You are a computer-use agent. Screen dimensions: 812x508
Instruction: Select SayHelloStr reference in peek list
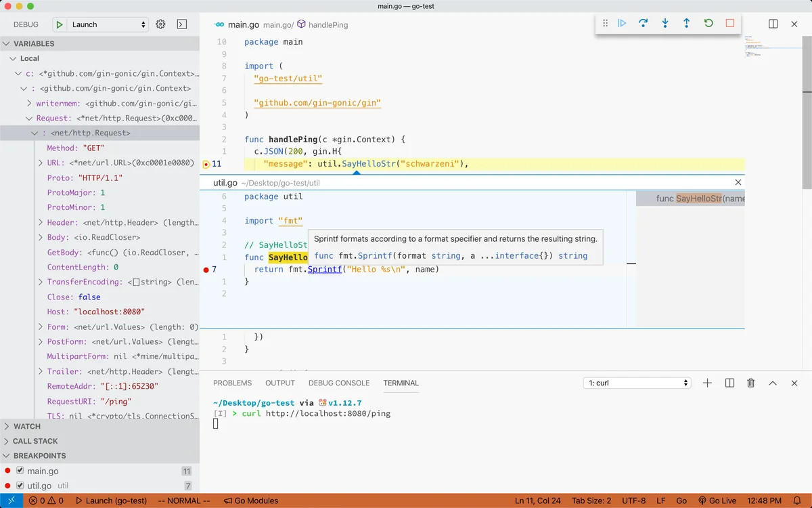(690, 198)
